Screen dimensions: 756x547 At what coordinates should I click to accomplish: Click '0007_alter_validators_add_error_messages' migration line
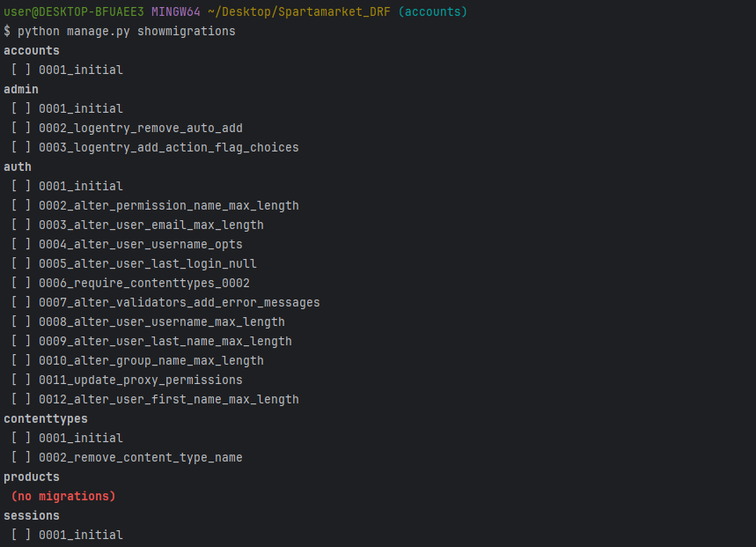180,302
